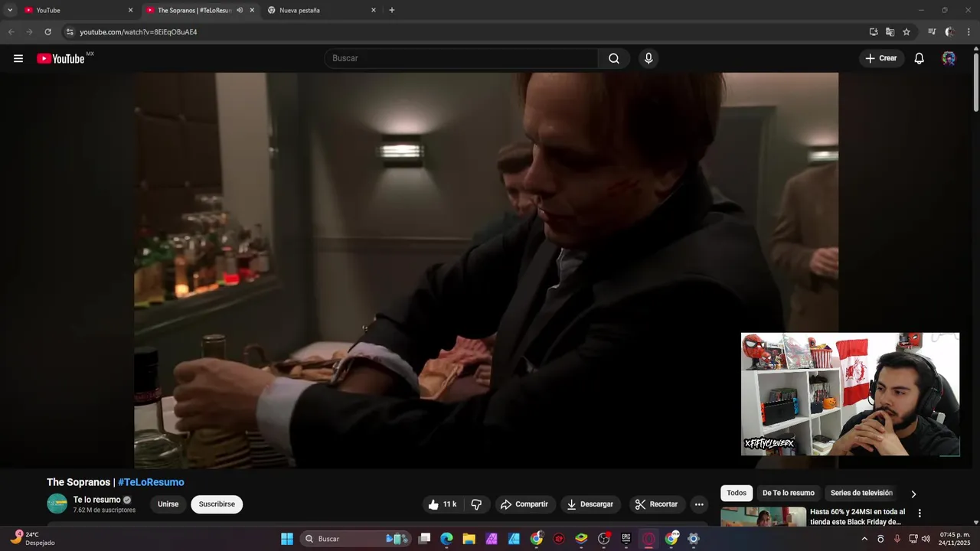View site information icon in address bar
The height and width of the screenshot is (551, 980).
pos(70,32)
